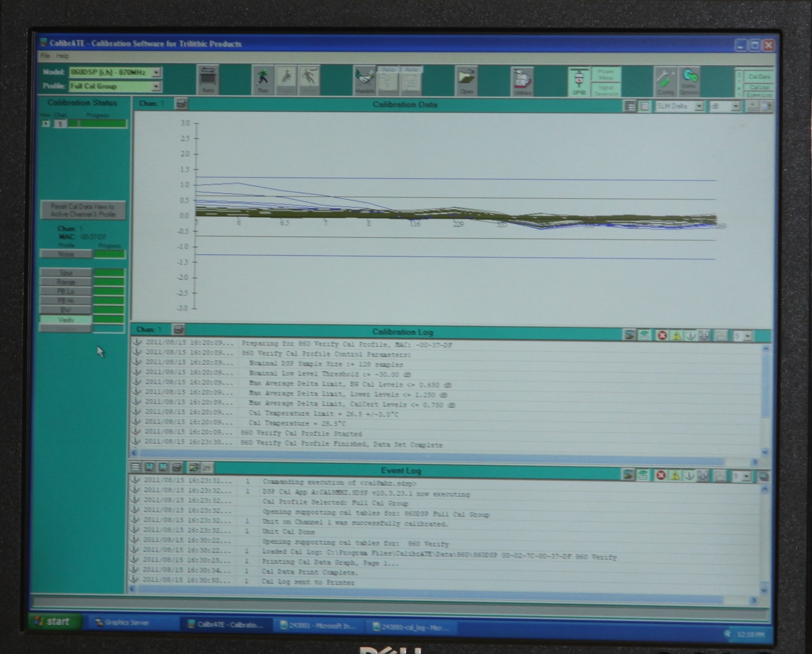Click the info filter icon in Event Log
Screen dimensions: 812x654
pos(689,475)
